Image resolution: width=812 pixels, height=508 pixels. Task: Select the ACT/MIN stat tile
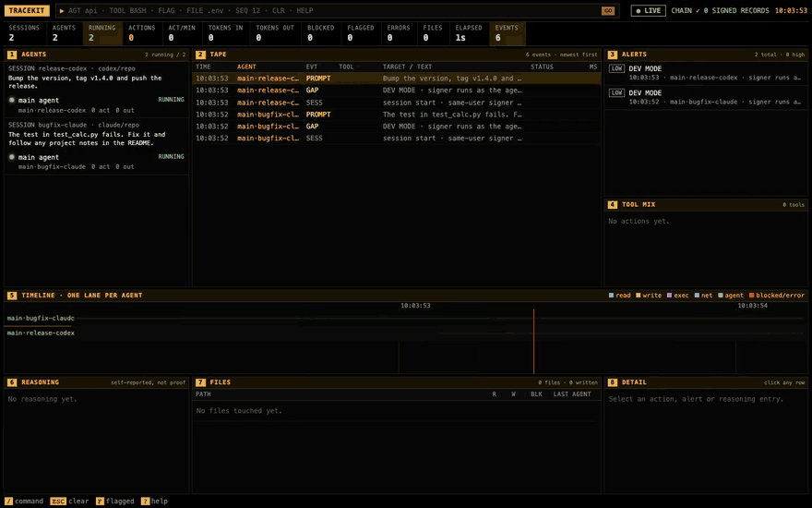coord(182,33)
